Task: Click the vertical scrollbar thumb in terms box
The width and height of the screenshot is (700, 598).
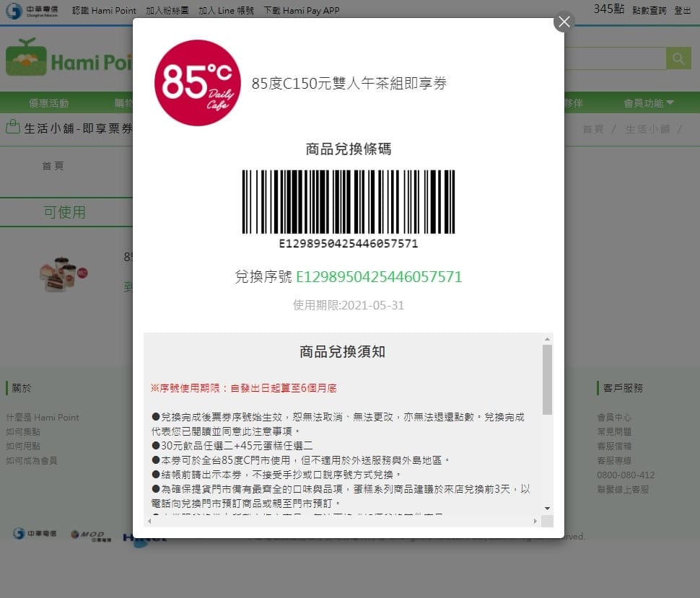Action: tap(547, 379)
